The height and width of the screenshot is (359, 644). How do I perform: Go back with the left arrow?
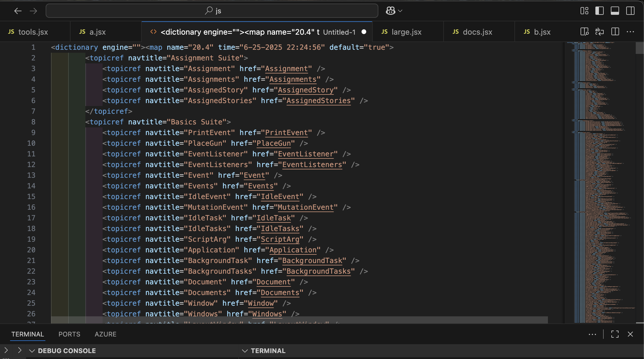click(x=18, y=11)
